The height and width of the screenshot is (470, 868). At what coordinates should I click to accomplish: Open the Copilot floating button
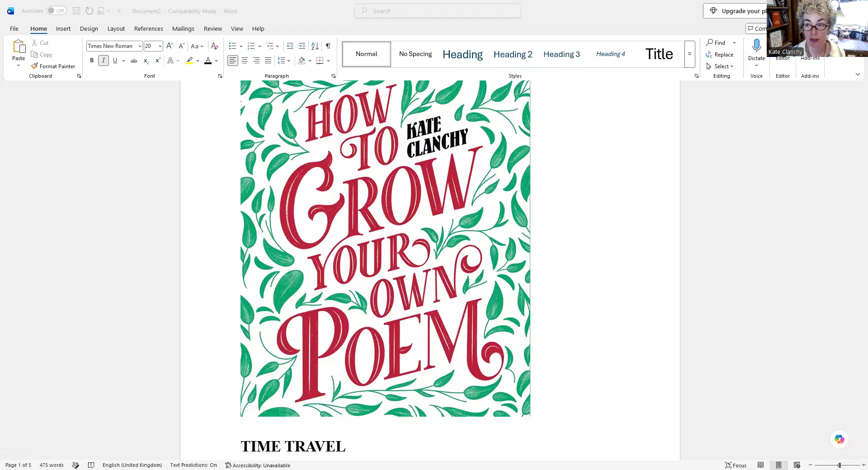[840, 439]
